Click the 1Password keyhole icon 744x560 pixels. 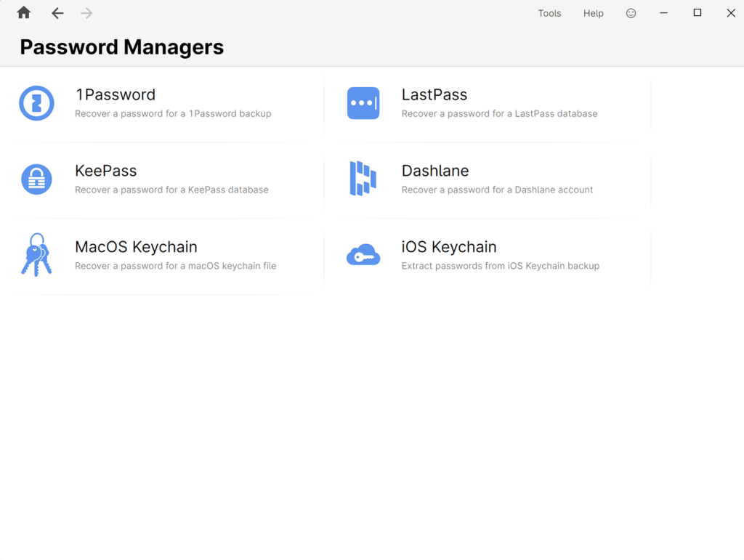click(x=36, y=103)
